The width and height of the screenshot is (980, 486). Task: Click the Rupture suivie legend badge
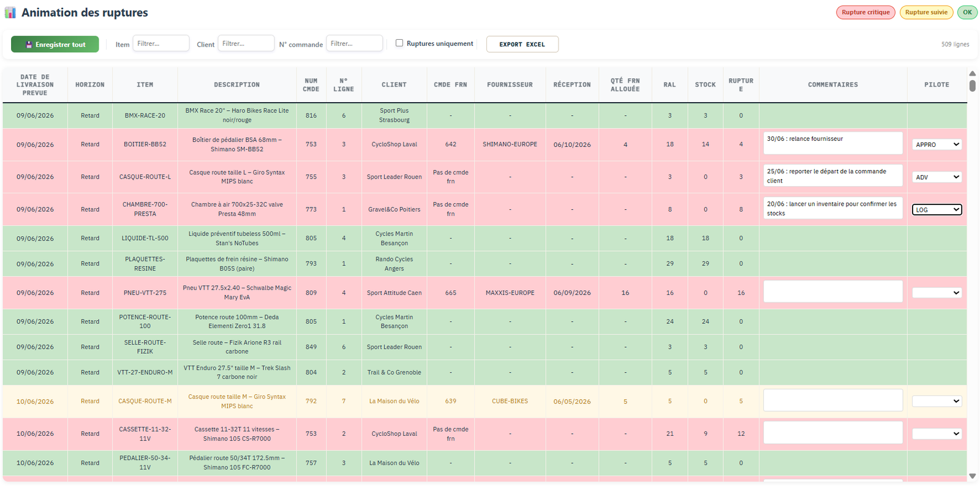pos(926,12)
